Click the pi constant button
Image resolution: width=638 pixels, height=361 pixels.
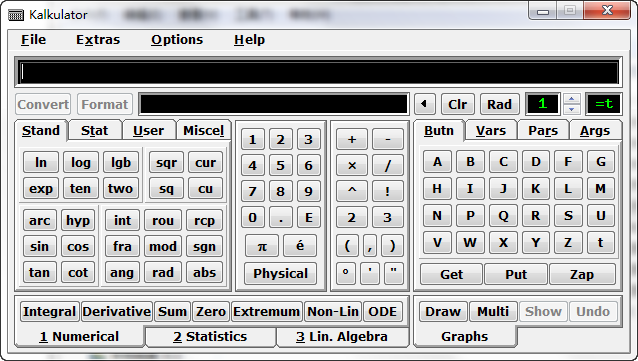262,246
